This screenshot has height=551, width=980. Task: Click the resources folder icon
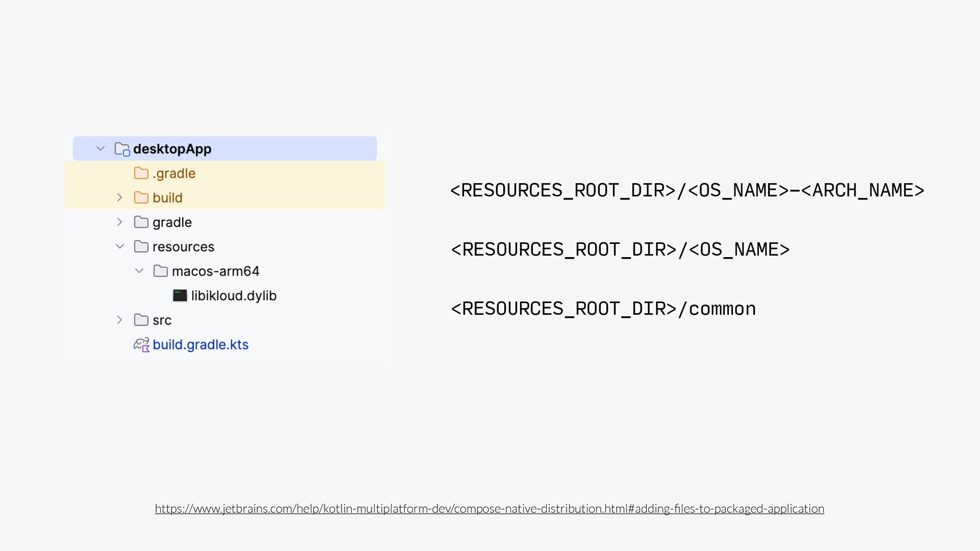[141, 247]
